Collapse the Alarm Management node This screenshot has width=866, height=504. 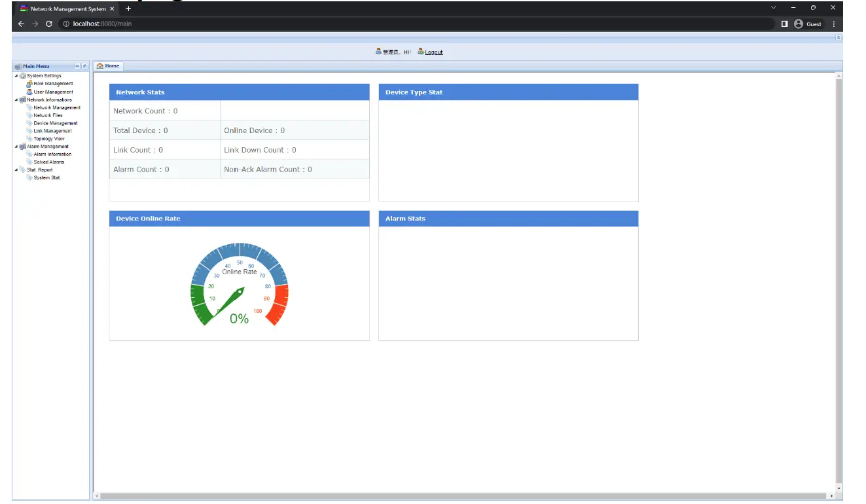(x=16, y=146)
